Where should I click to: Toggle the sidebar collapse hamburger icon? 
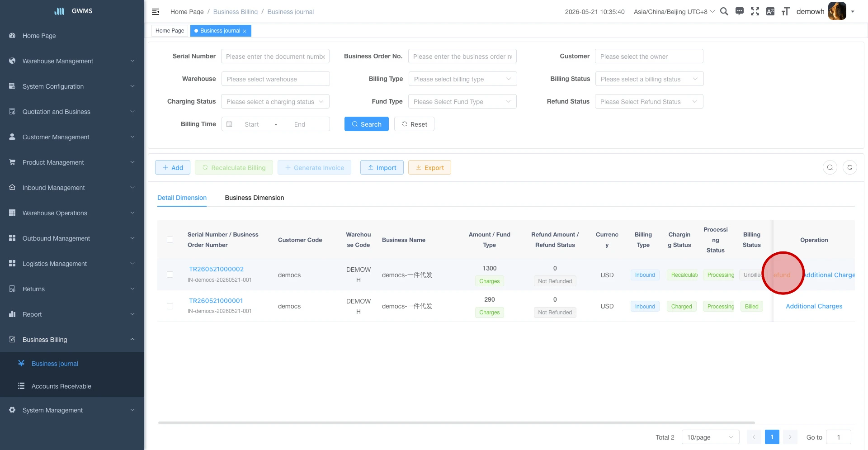(x=156, y=12)
